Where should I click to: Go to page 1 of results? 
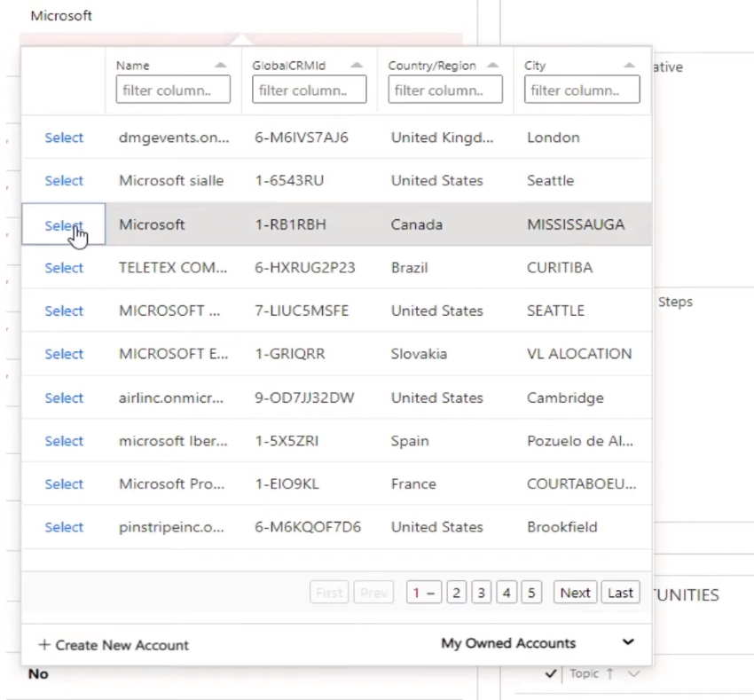423,593
